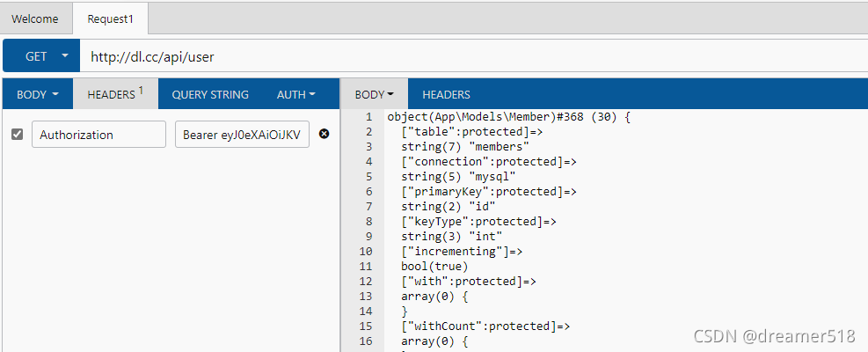Click line number 13 in gutter

click(365, 297)
